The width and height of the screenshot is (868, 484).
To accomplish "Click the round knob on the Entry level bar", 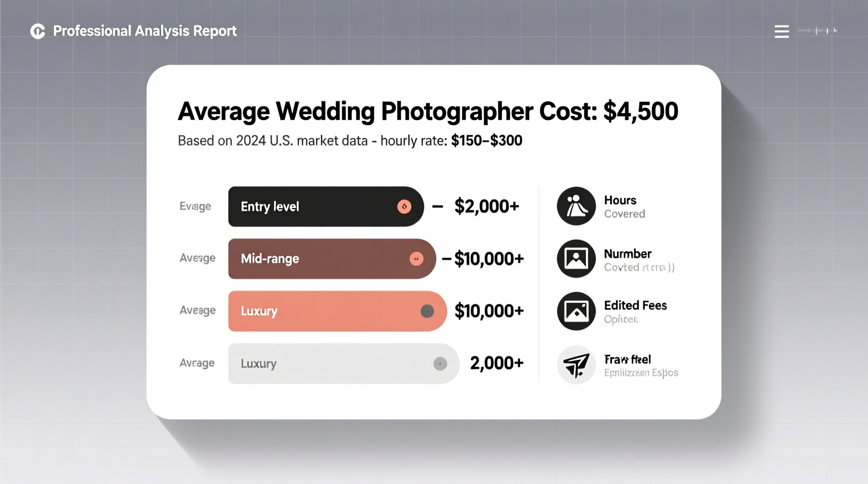I will point(405,207).
